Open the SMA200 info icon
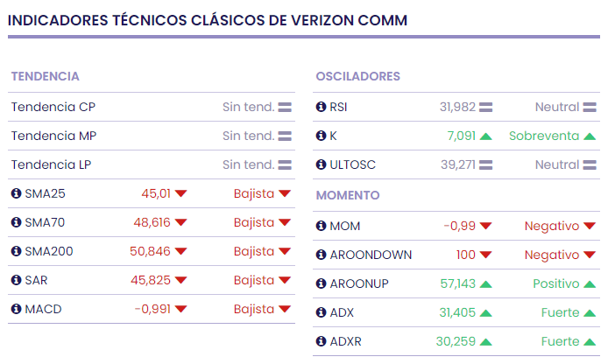 tap(16, 251)
